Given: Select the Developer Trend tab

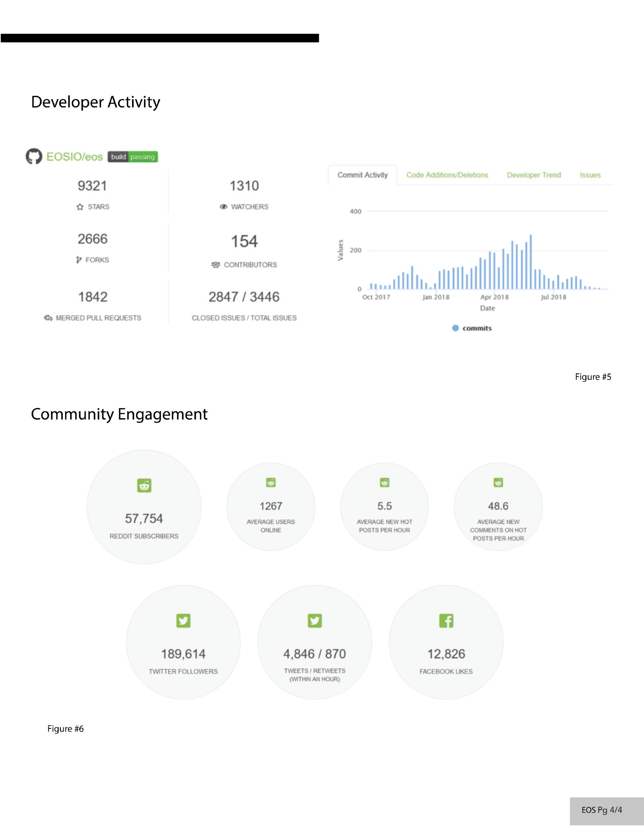Looking at the screenshot, I should coord(534,175).
